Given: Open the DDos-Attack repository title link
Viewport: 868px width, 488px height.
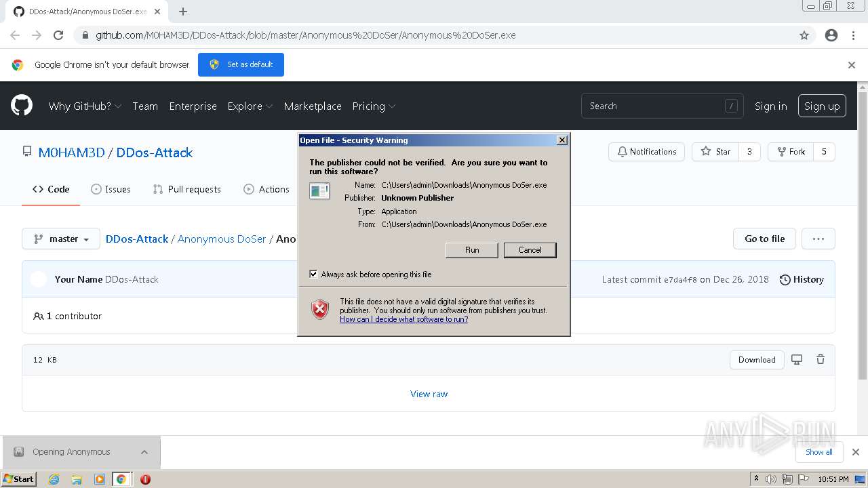Looking at the screenshot, I should pos(155,152).
